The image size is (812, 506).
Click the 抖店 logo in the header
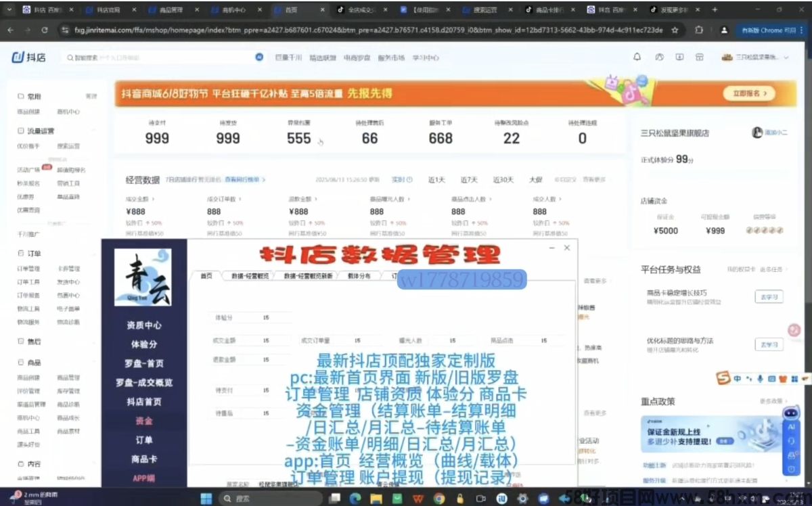(x=28, y=57)
